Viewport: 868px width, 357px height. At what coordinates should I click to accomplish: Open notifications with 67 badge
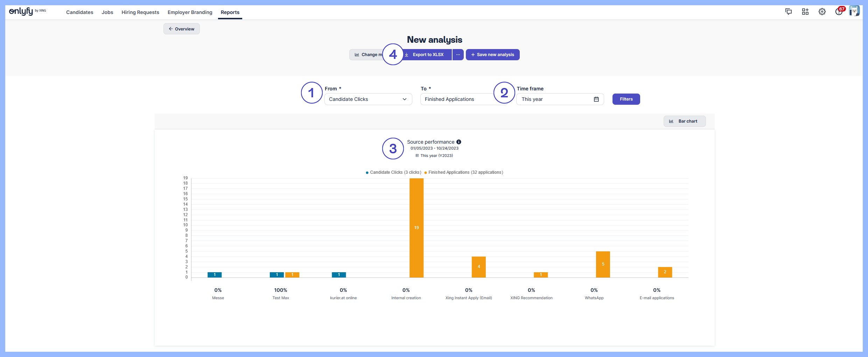pyautogui.click(x=839, y=12)
